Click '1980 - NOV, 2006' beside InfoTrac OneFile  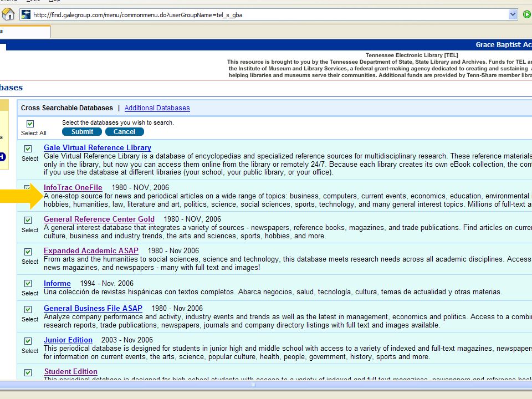[x=140, y=188]
